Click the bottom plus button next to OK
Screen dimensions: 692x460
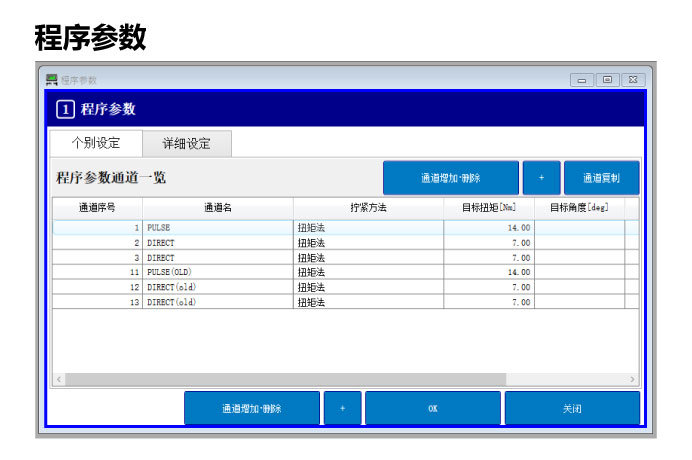pyautogui.click(x=342, y=408)
